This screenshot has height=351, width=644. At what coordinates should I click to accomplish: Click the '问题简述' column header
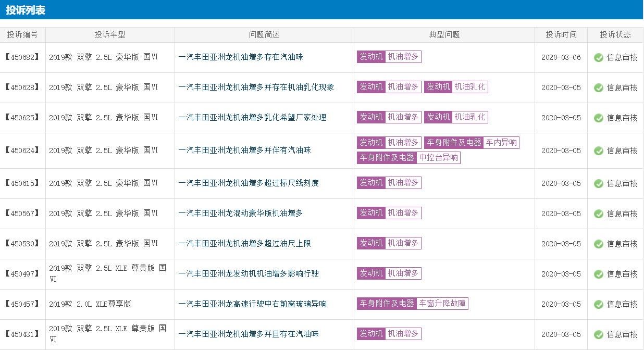(x=264, y=35)
